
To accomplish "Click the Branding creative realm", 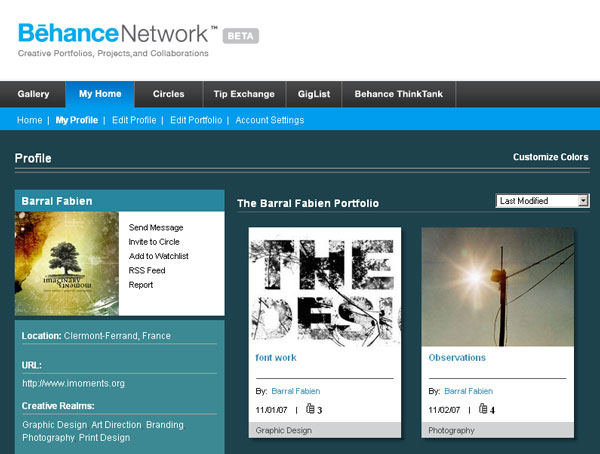I will coord(165,425).
